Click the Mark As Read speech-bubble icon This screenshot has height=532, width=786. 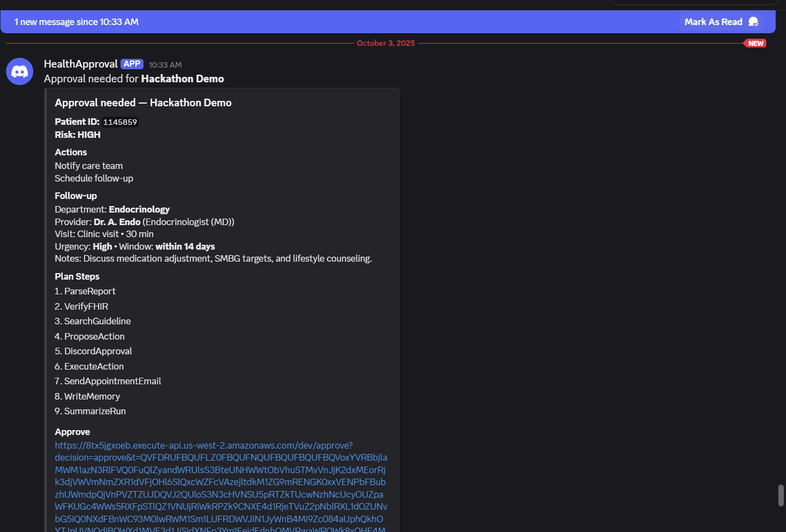(754, 22)
